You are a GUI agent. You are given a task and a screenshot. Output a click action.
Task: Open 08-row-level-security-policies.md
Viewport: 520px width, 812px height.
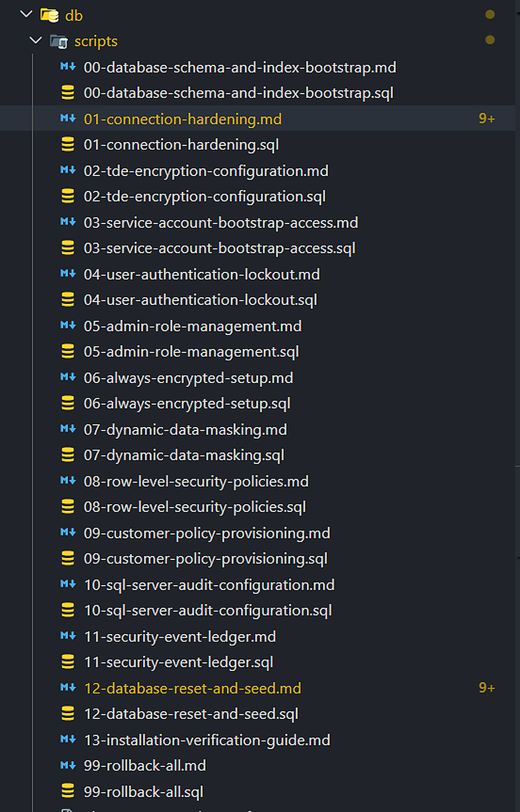(196, 482)
